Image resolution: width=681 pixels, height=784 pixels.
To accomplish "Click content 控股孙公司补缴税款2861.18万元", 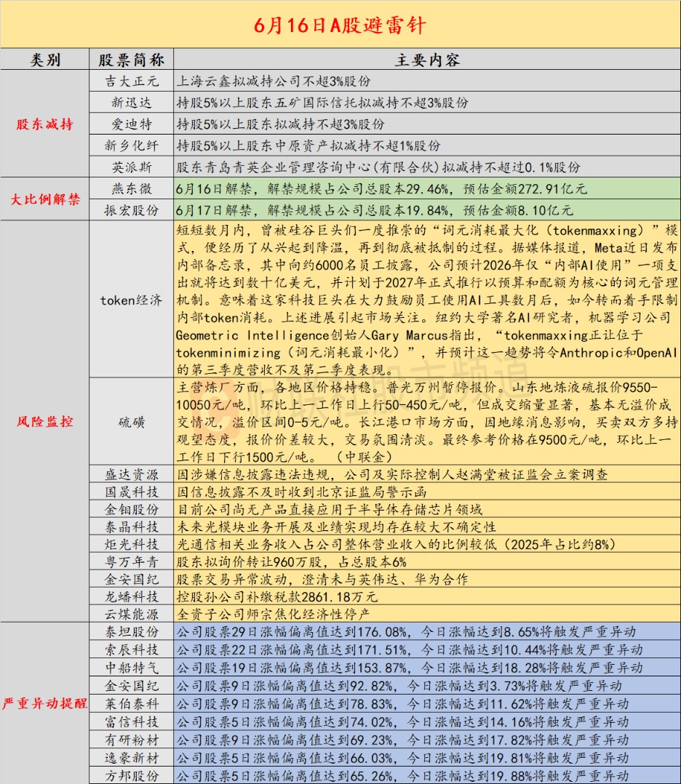I will point(276,596).
